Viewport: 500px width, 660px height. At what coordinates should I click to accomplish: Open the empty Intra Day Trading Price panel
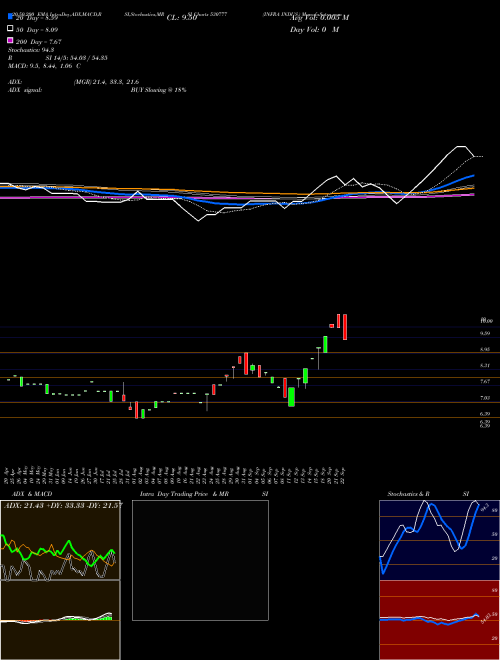pos(200,560)
